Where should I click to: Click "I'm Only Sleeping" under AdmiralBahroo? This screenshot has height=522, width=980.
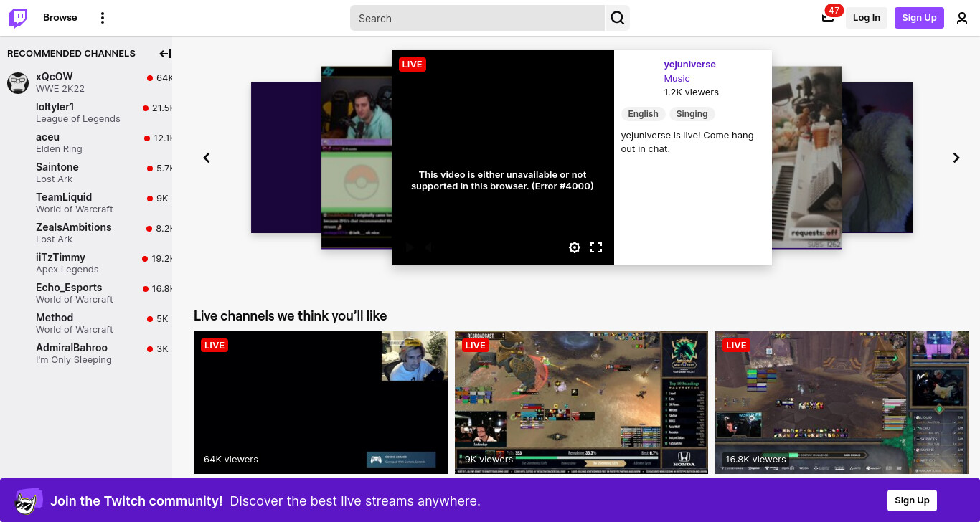(74, 360)
